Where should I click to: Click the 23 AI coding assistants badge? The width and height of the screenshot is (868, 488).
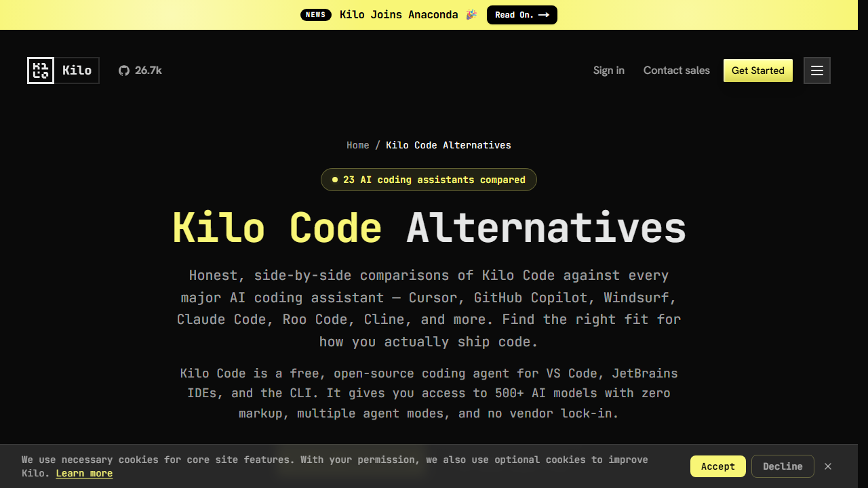tap(429, 180)
